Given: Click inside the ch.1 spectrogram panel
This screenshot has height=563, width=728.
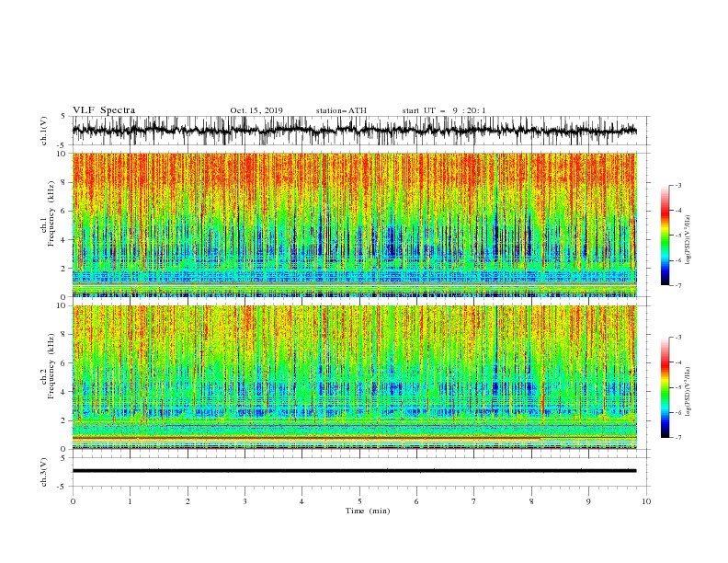Looking at the screenshot, I should click(x=354, y=224).
